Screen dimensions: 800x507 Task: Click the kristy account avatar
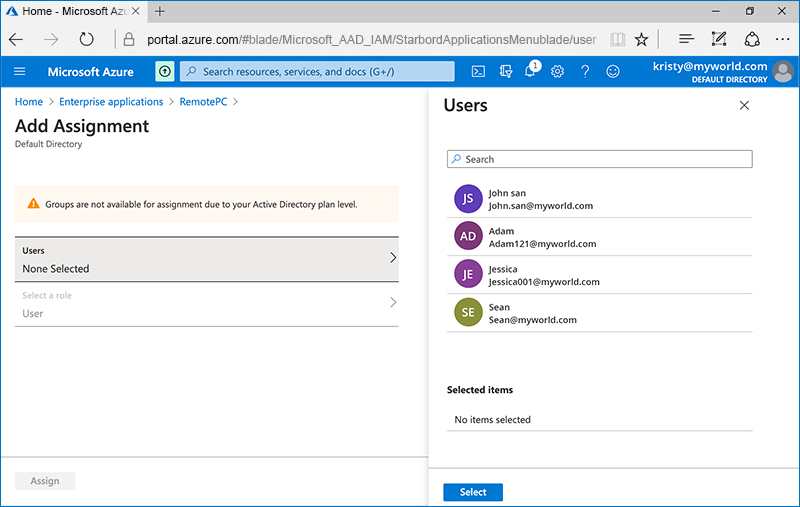[x=783, y=72]
